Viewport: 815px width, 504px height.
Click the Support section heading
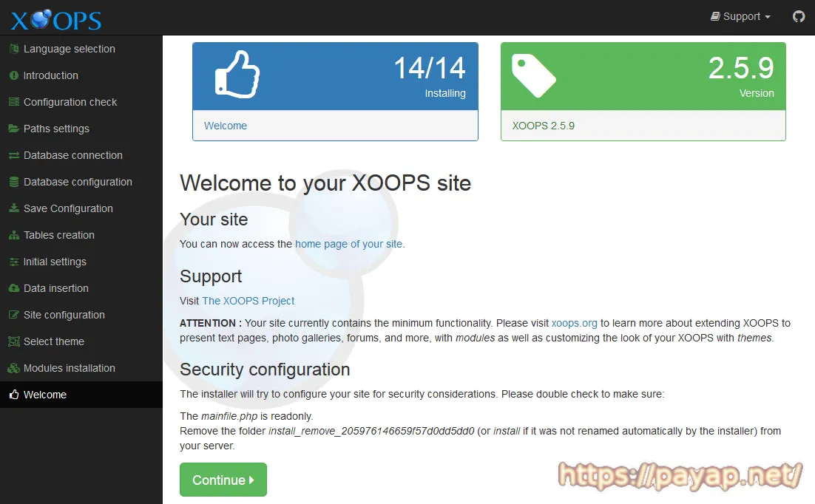211,276
